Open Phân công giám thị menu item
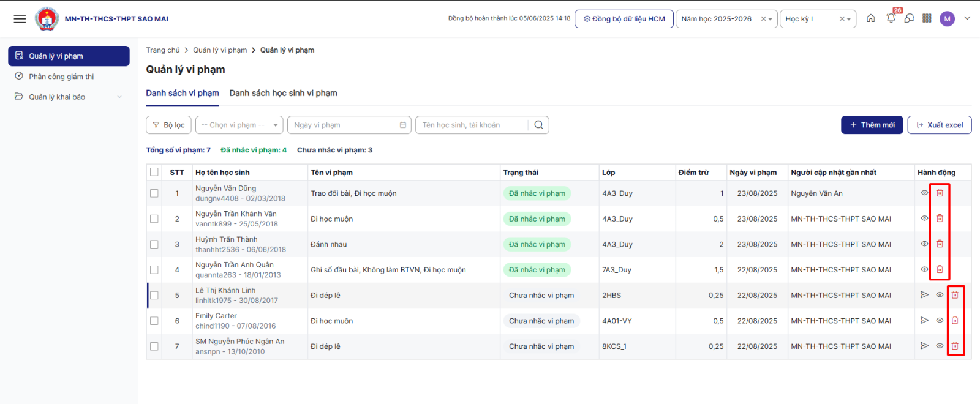The width and height of the screenshot is (980, 404). [x=61, y=77]
